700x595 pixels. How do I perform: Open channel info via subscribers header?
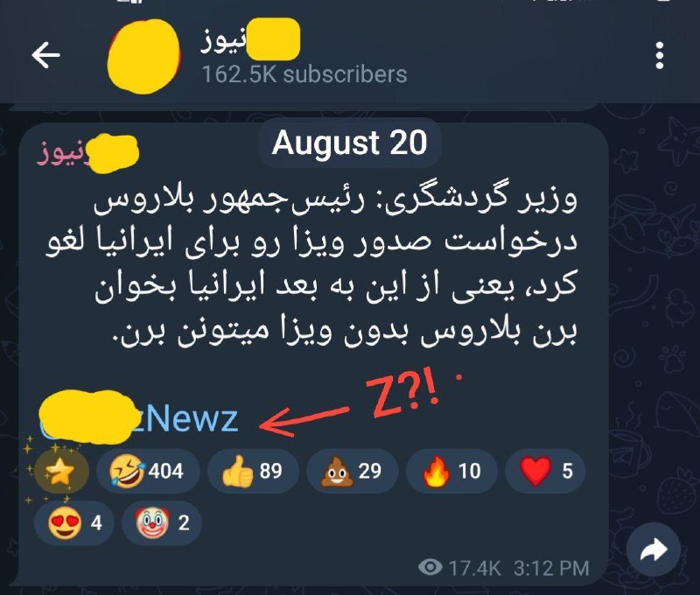(304, 74)
